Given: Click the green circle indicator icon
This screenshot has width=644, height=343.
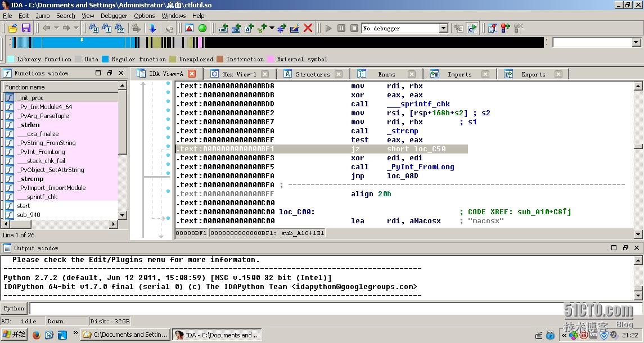Looking at the screenshot, I should (x=202, y=28).
